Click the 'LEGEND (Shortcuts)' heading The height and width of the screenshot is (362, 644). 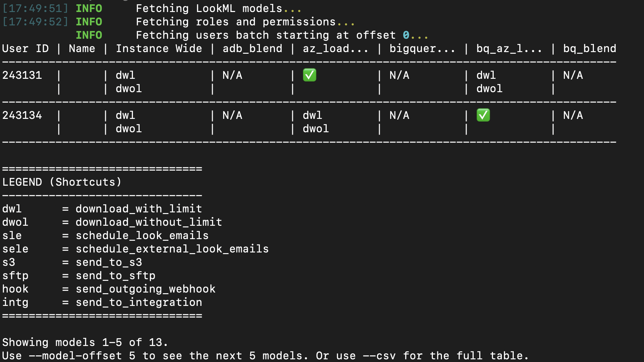(x=62, y=182)
